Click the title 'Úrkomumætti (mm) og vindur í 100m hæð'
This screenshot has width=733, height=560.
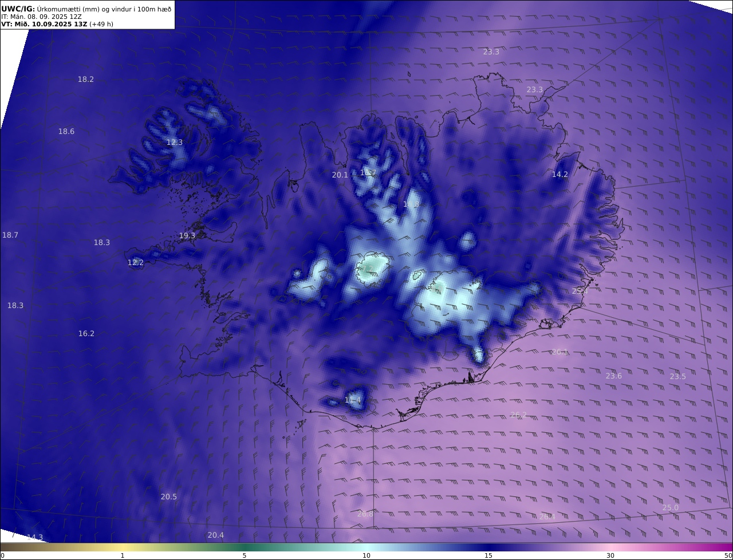point(103,9)
